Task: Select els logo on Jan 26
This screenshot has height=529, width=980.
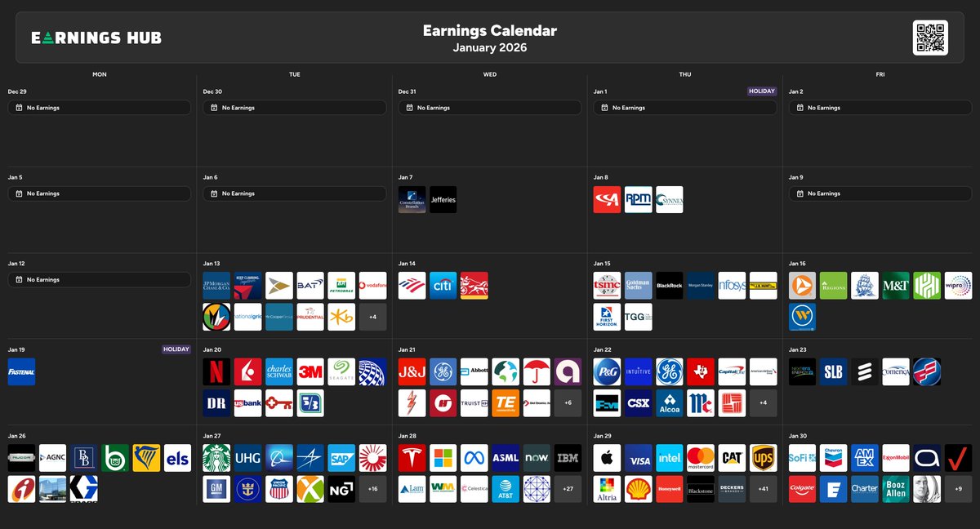Action: (x=177, y=458)
